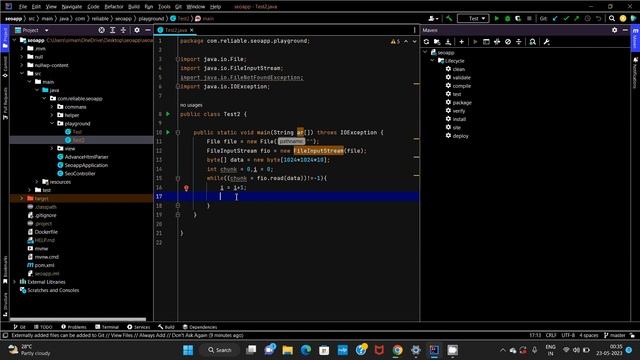Run with coverage icon in main toolbar
Screen dimensions: 640x360
(518, 18)
